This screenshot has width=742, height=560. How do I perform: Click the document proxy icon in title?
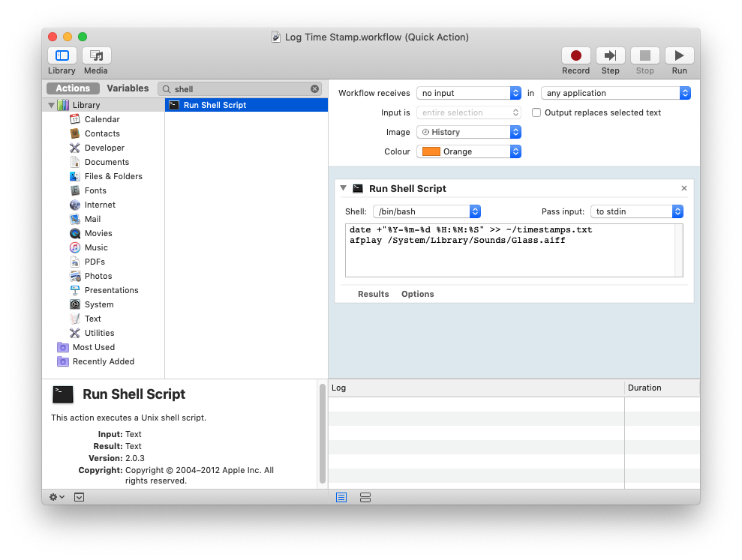276,37
